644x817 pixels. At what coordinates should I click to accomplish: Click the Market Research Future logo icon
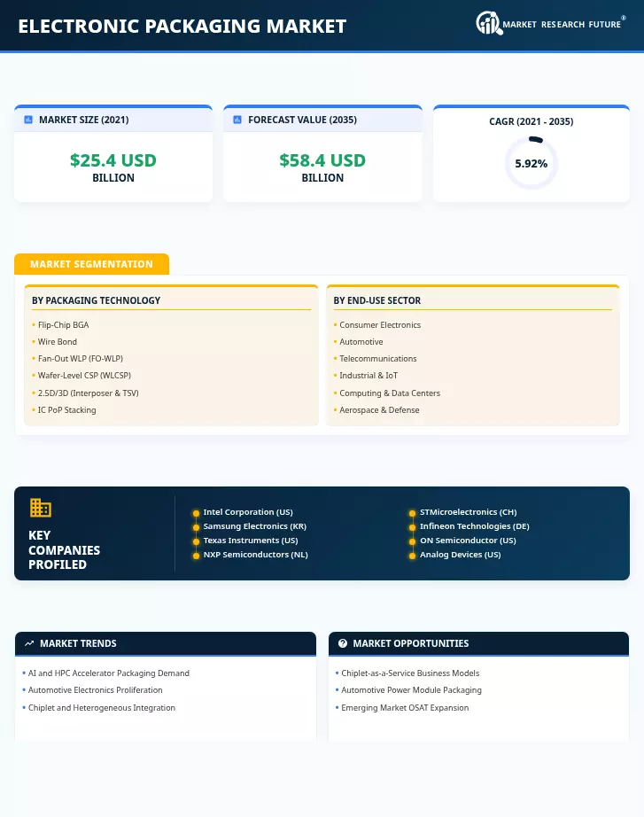tap(489, 23)
